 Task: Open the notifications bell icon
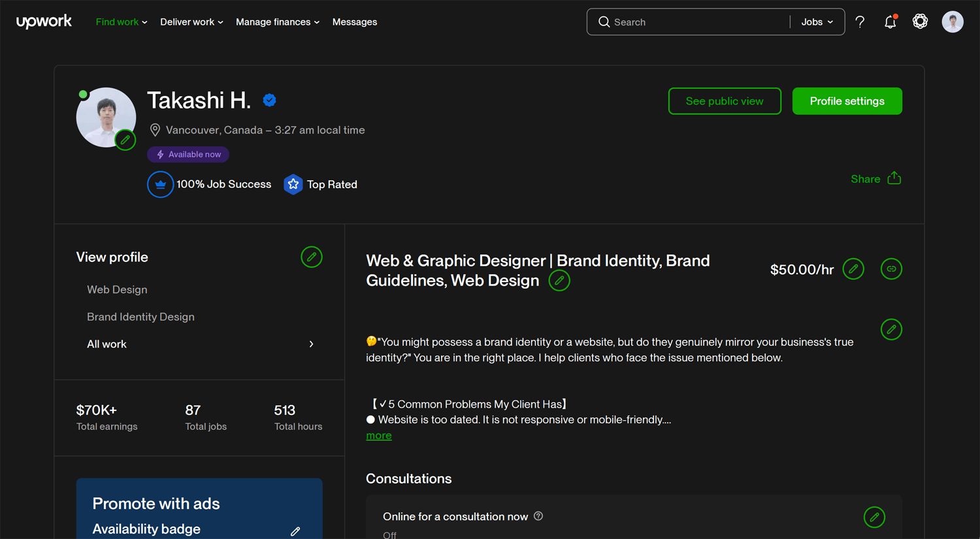pos(890,22)
